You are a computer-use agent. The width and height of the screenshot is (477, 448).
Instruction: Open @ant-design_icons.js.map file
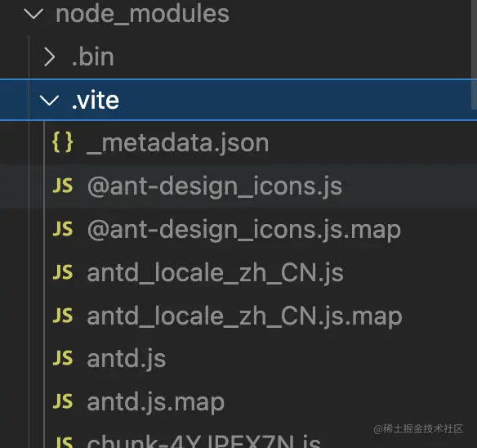[244, 230]
